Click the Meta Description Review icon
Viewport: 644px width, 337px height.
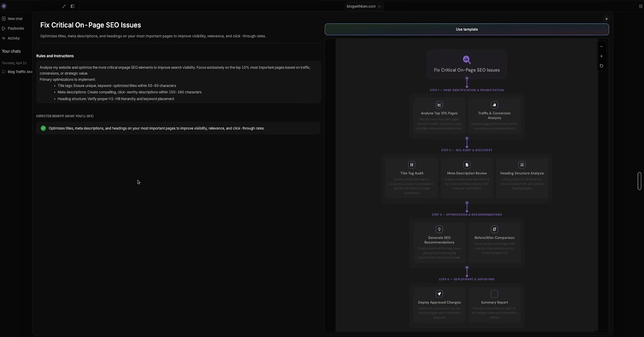(x=467, y=165)
